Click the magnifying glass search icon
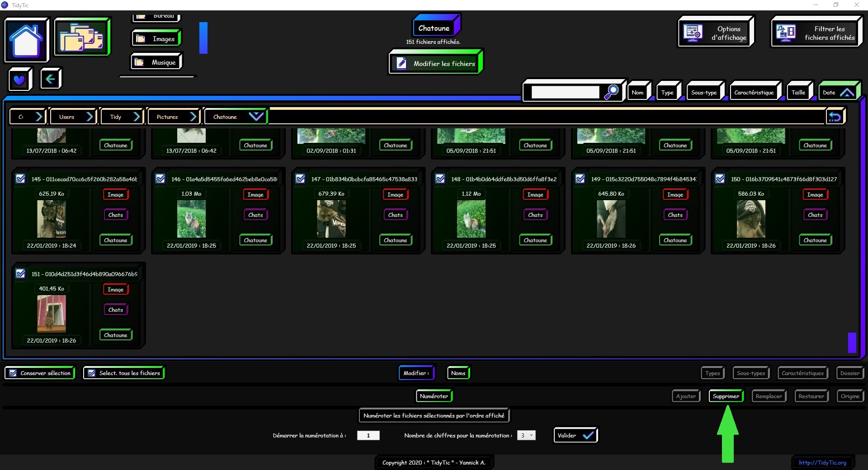868x470 pixels. [x=611, y=92]
